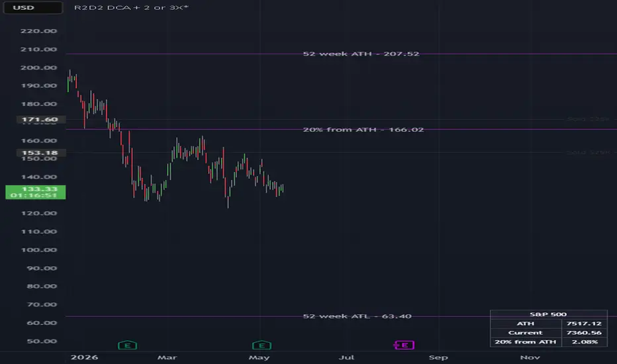This screenshot has width=617, height=364.
Task: Click the 220.00 price scale label
Action: pyautogui.click(x=38, y=31)
